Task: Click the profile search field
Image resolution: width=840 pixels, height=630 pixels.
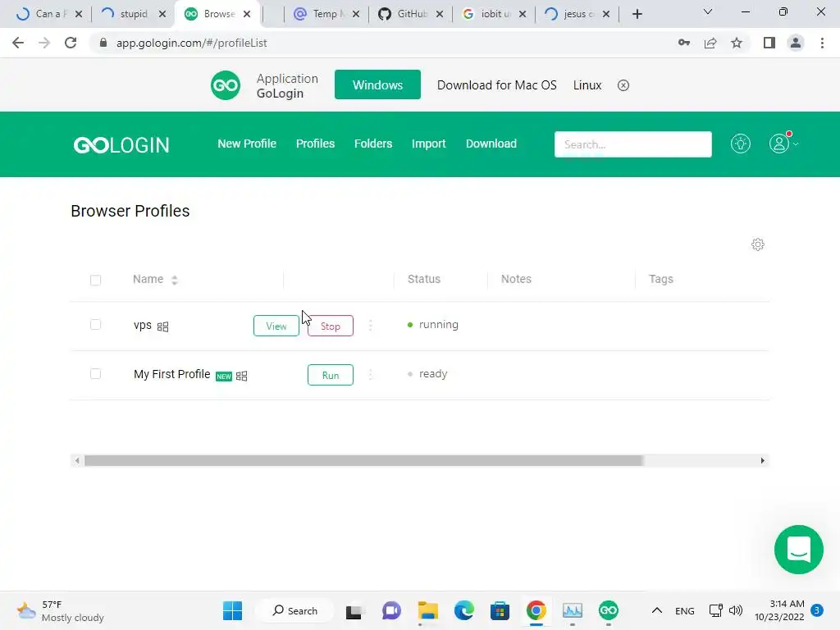Action: [x=632, y=144]
